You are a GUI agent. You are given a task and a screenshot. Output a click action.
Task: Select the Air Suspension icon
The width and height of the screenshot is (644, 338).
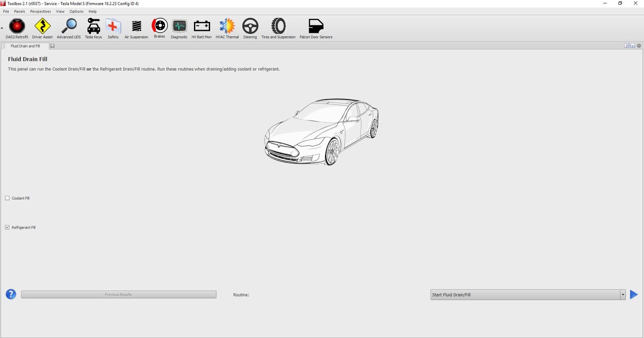point(136,27)
